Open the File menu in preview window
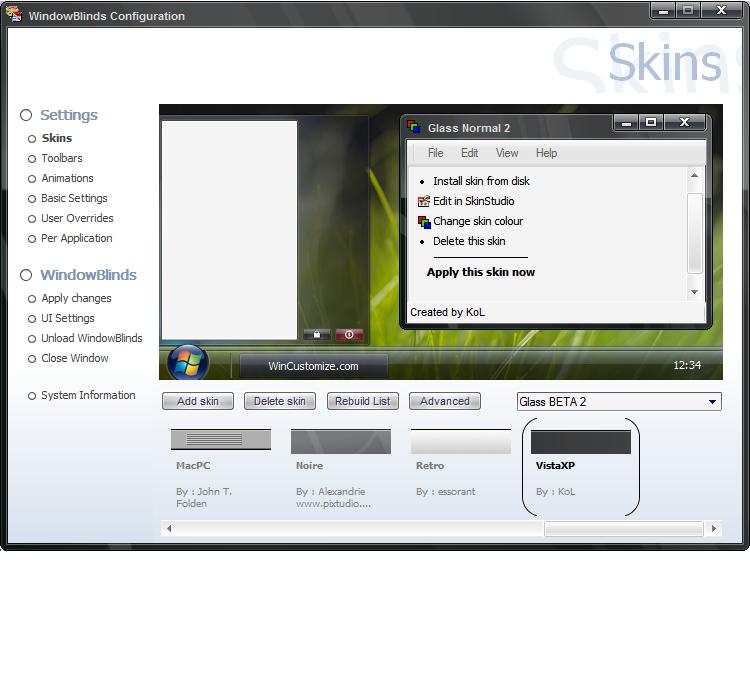This screenshot has width=750, height=680. tap(435, 153)
